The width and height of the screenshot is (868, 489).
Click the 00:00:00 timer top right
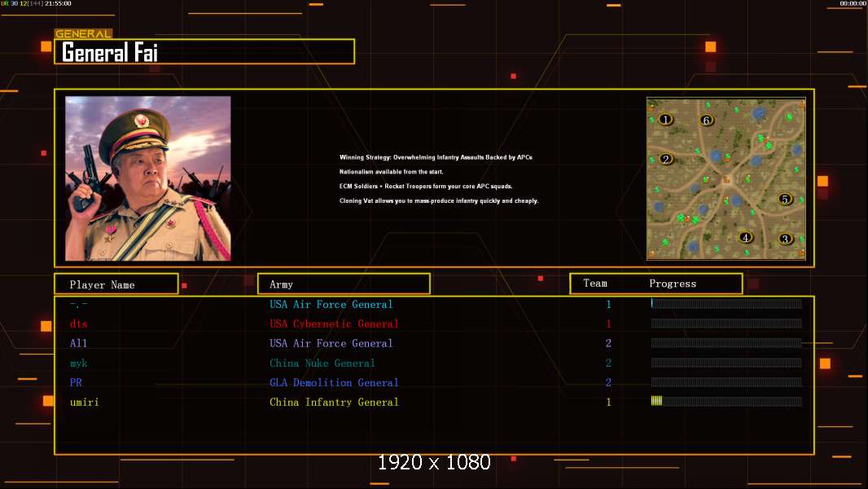pos(853,3)
